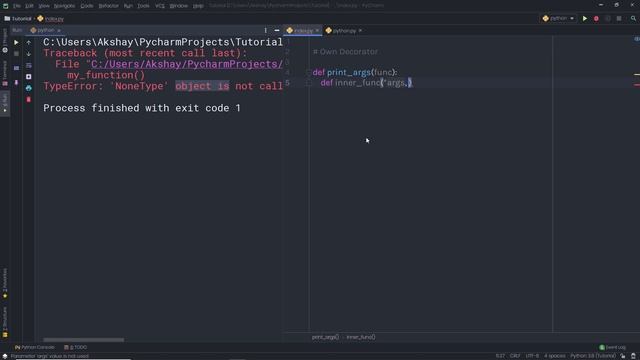Fold the inner_func definition in gutter
640x360 pixels.
click(309, 83)
